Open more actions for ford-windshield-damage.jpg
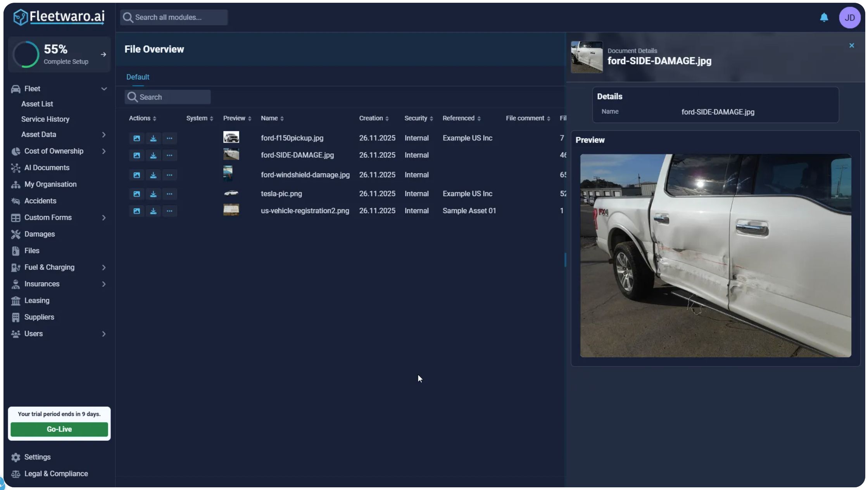The height and width of the screenshot is (490, 868). pos(169,175)
